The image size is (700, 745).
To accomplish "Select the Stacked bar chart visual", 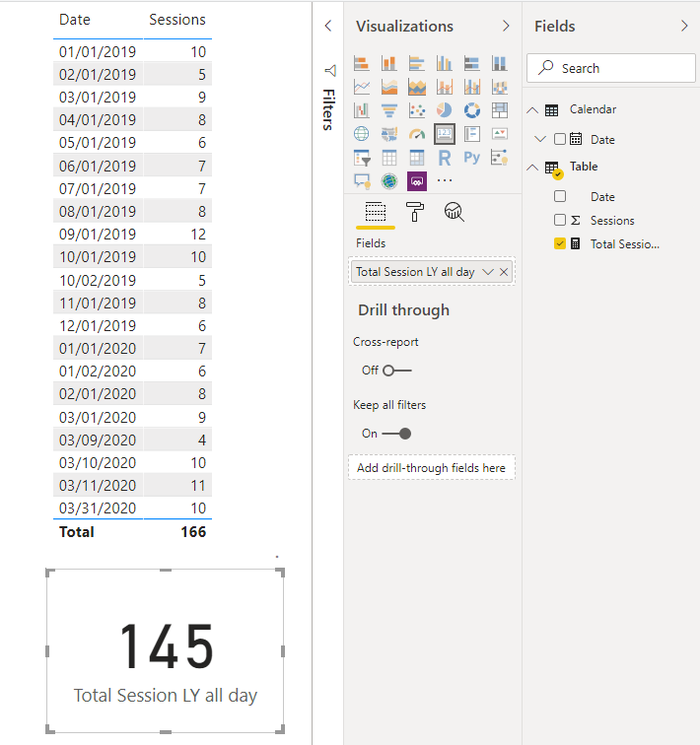I will [362, 63].
